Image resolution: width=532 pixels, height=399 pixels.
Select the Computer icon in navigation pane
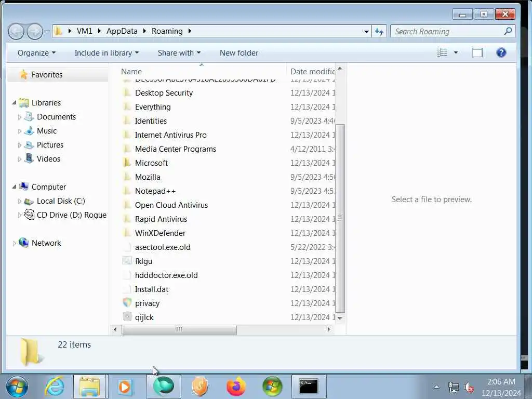point(24,187)
